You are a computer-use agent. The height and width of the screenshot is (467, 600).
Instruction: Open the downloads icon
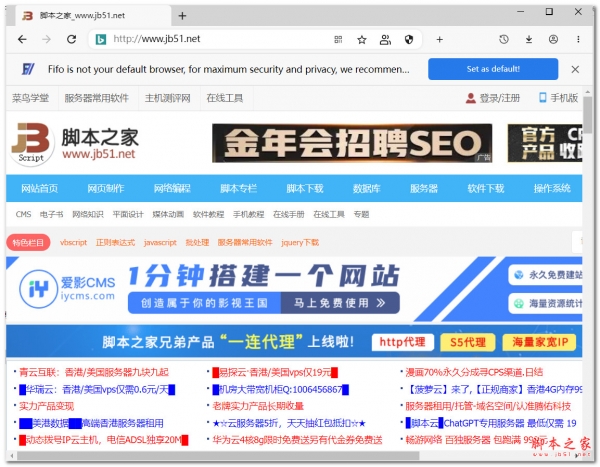pyautogui.click(x=529, y=39)
